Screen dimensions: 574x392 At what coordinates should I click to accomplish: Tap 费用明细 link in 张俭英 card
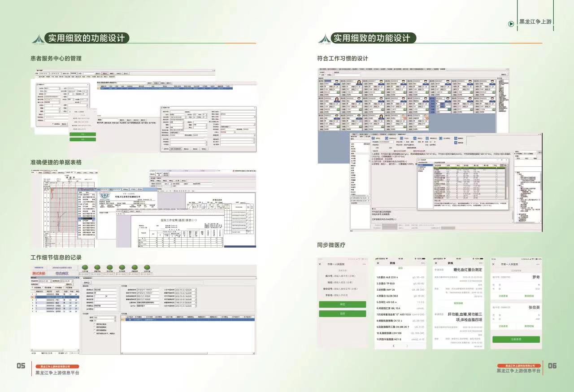coord(529,326)
